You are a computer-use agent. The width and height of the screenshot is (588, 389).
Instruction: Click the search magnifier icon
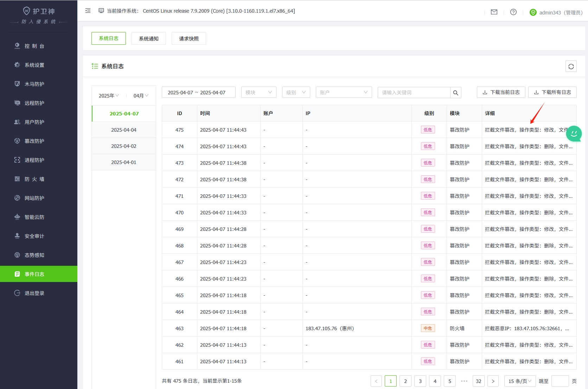456,93
